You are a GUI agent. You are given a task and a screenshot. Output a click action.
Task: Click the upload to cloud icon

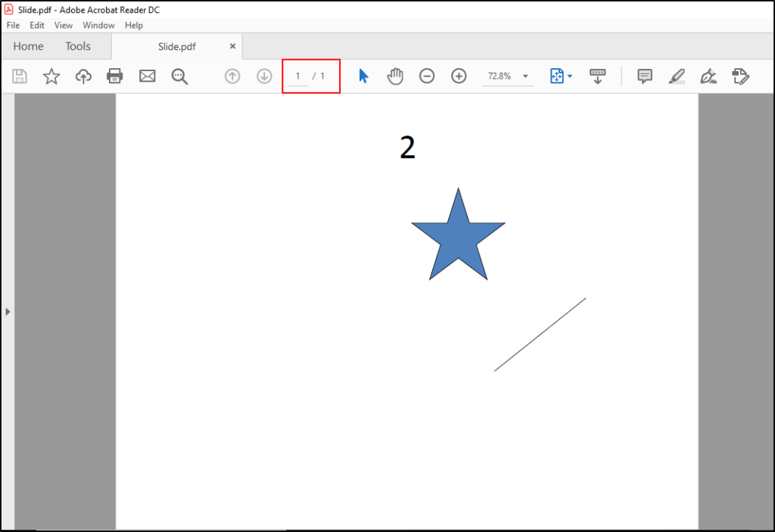[x=83, y=76]
